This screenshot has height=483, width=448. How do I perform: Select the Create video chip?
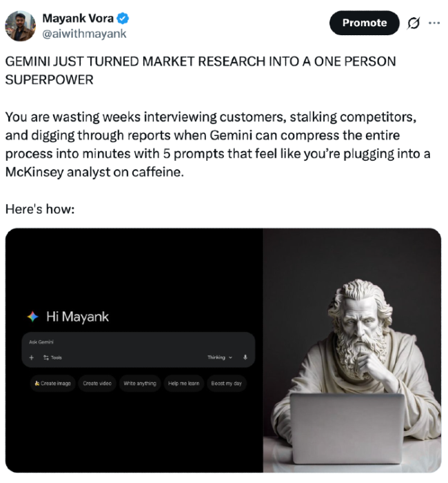[x=97, y=384]
